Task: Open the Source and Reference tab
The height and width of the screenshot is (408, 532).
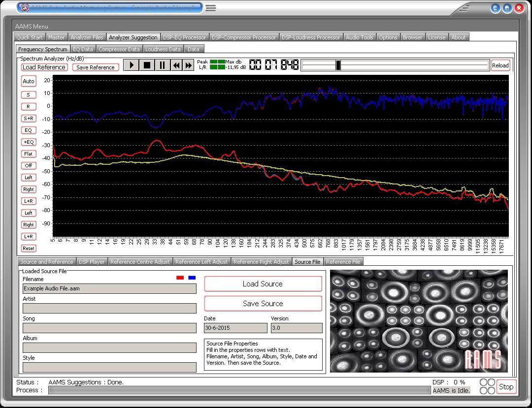Action: (x=47, y=262)
